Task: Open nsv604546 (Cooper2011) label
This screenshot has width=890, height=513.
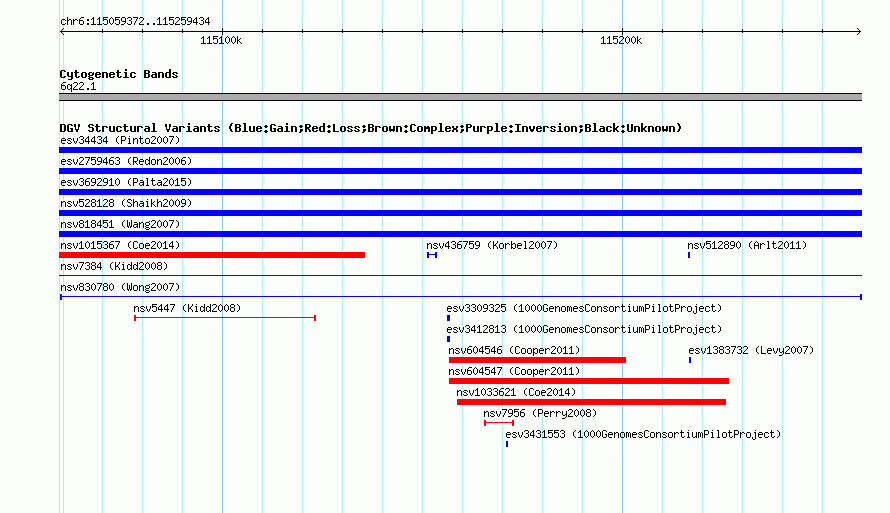Action: coord(514,350)
